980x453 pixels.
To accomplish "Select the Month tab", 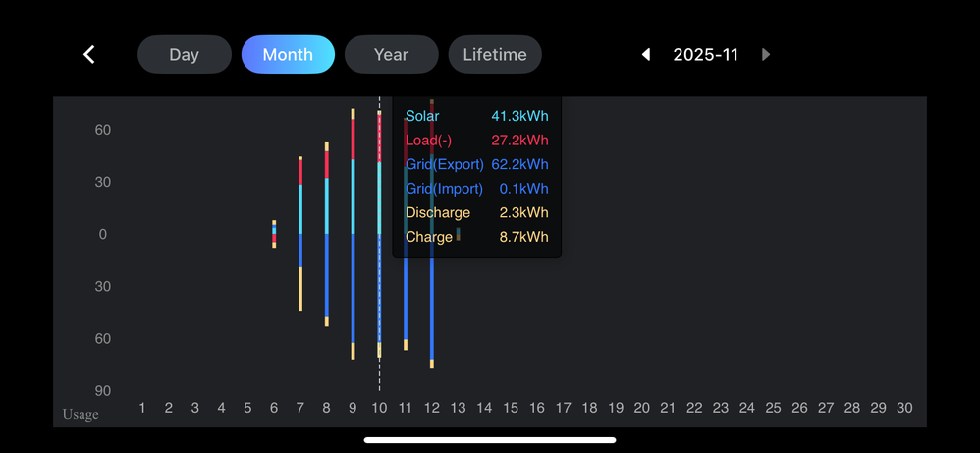I will tap(288, 55).
